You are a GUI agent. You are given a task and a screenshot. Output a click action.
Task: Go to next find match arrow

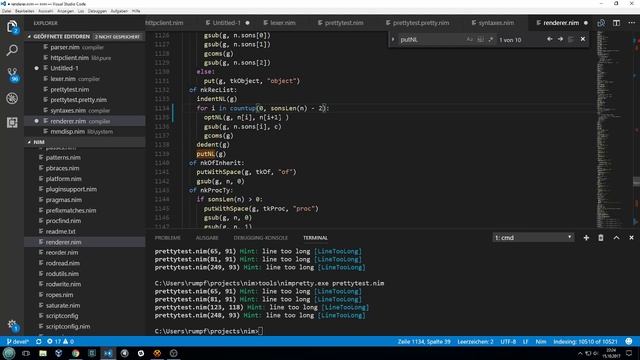click(560, 39)
